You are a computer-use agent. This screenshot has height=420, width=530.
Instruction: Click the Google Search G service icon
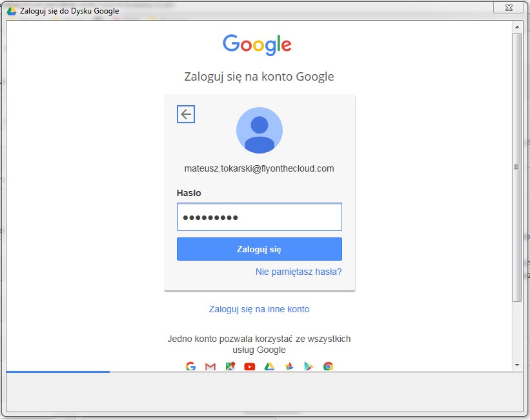[x=190, y=366]
